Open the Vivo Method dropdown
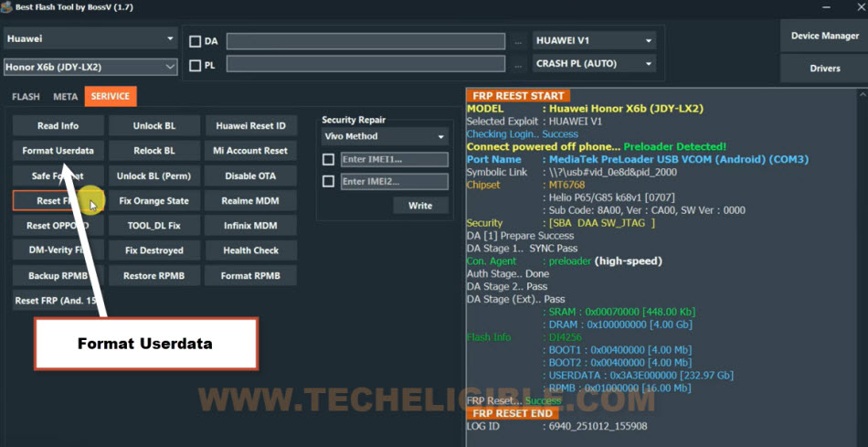 click(386, 136)
